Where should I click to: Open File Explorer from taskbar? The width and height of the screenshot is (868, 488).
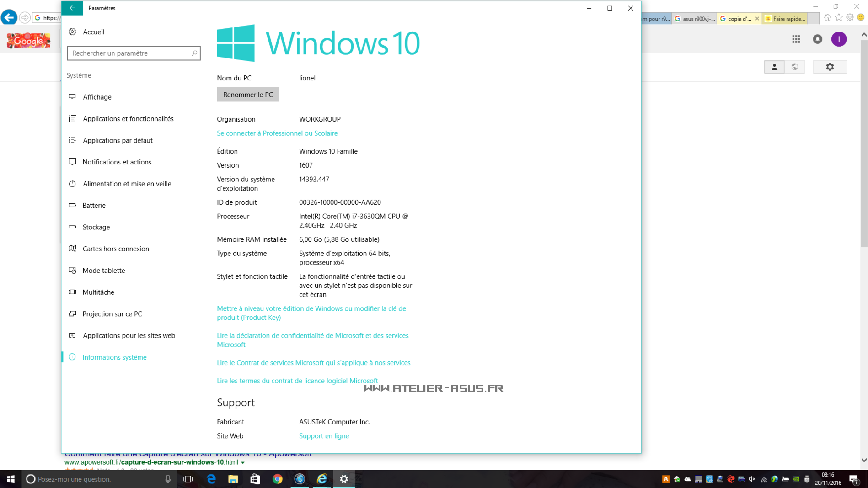[x=233, y=479]
